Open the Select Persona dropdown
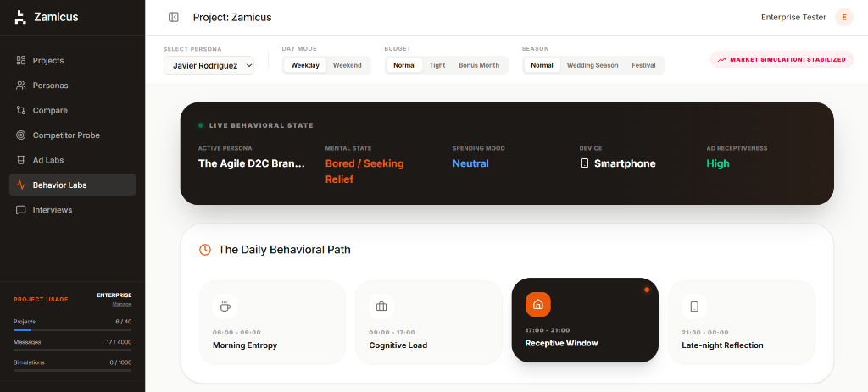This screenshot has width=868, height=392. (209, 65)
